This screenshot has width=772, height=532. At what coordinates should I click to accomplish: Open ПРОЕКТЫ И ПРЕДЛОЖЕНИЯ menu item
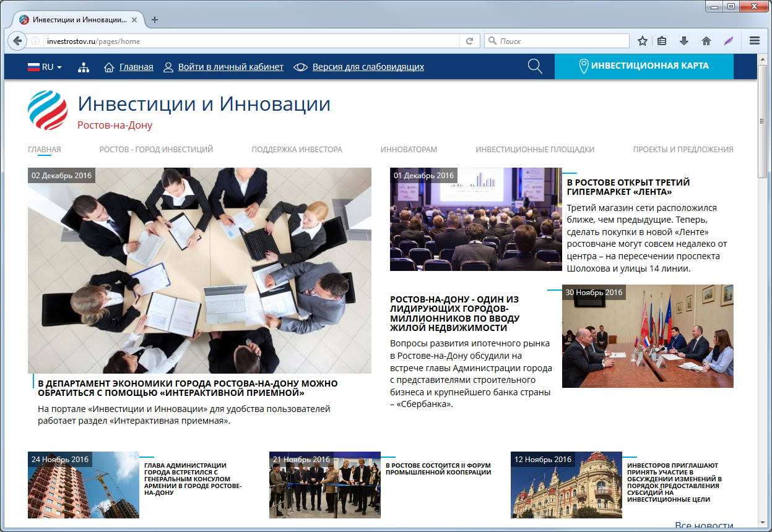[x=683, y=149]
